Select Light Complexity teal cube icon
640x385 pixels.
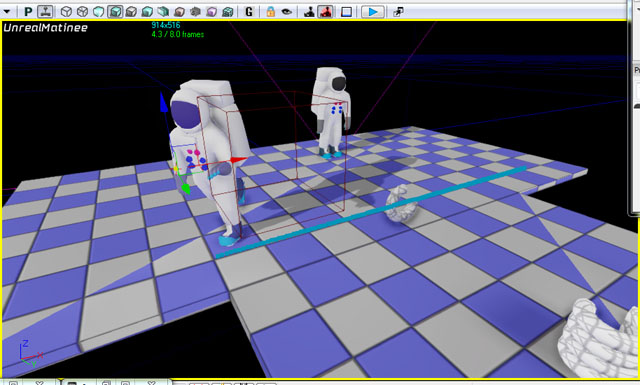pos(163,12)
